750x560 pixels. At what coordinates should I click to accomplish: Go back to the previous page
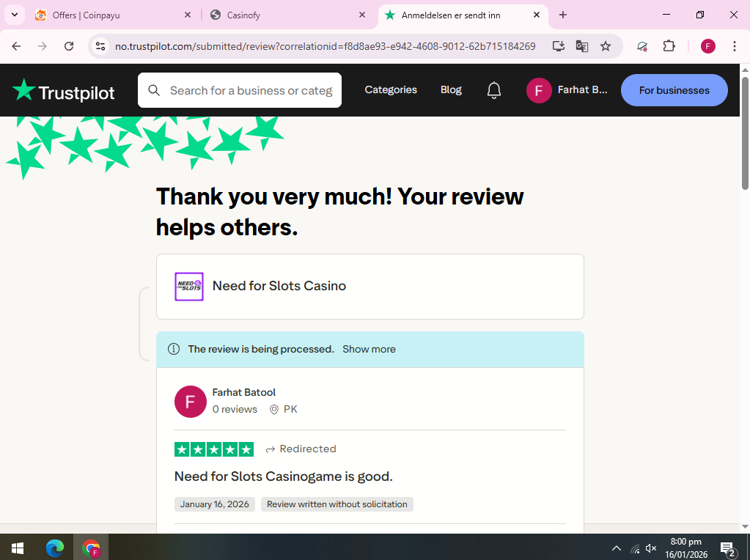point(16,46)
